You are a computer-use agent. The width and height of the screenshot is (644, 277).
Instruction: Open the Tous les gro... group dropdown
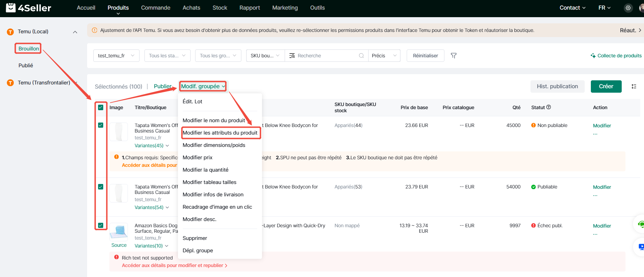click(x=218, y=56)
